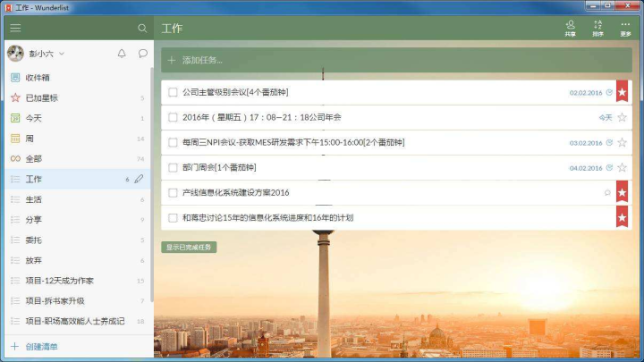The height and width of the screenshot is (362, 644).
Task: Click the recurrence icon next to 04.02.2016
Action: point(609,167)
